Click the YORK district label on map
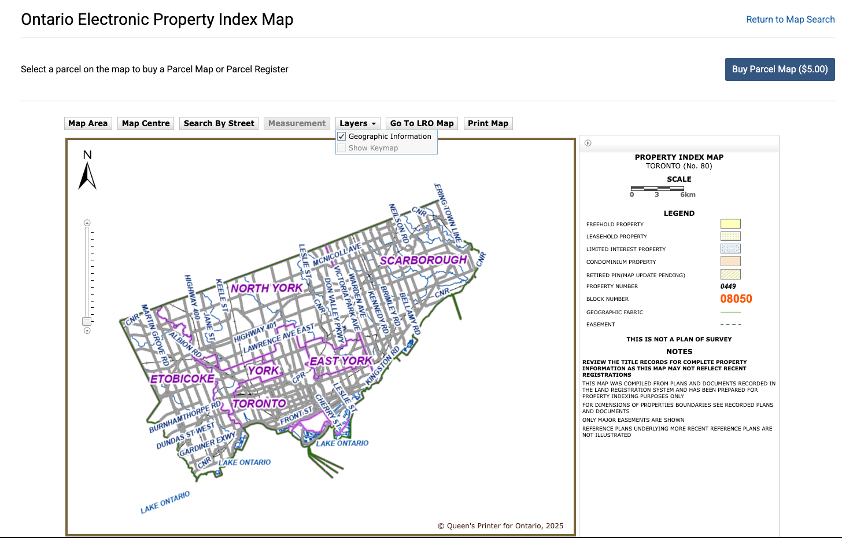This screenshot has width=842, height=538. 264,371
